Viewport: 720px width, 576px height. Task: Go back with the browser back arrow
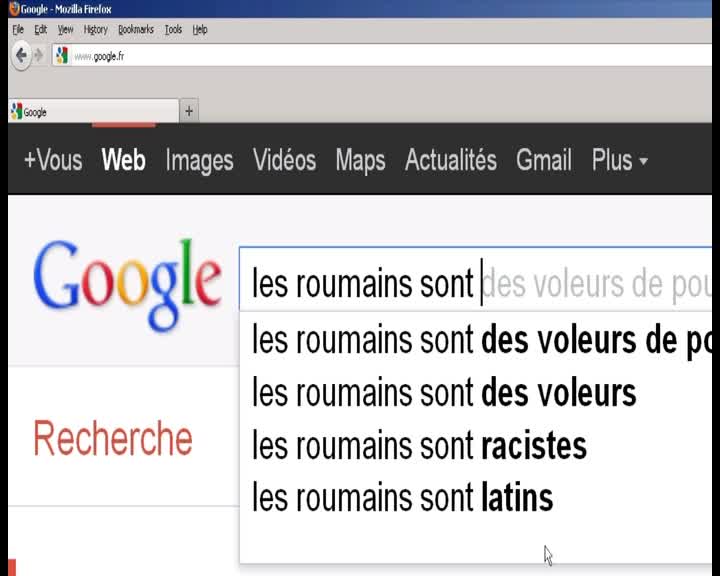[21, 56]
